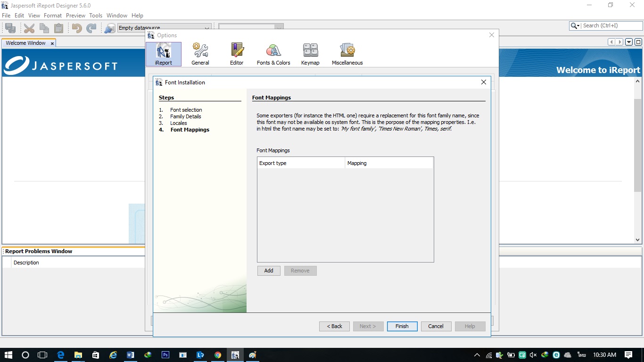644x362 pixels.
Task: Open the notification center icon
Action: coord(628,355)
